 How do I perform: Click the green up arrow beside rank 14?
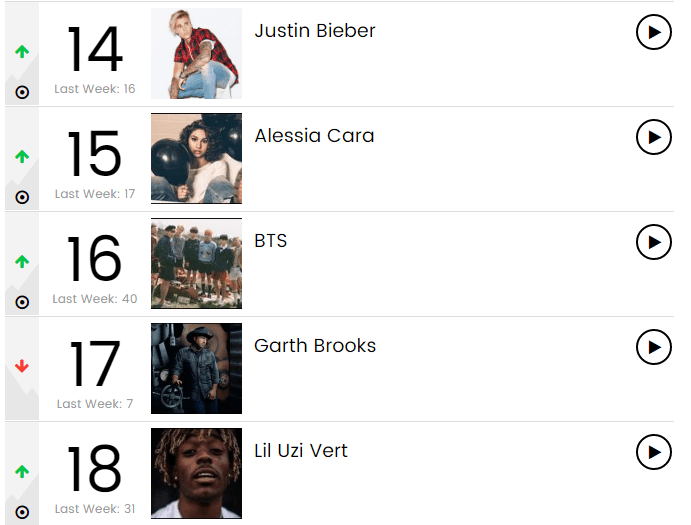tap(22, 52)
